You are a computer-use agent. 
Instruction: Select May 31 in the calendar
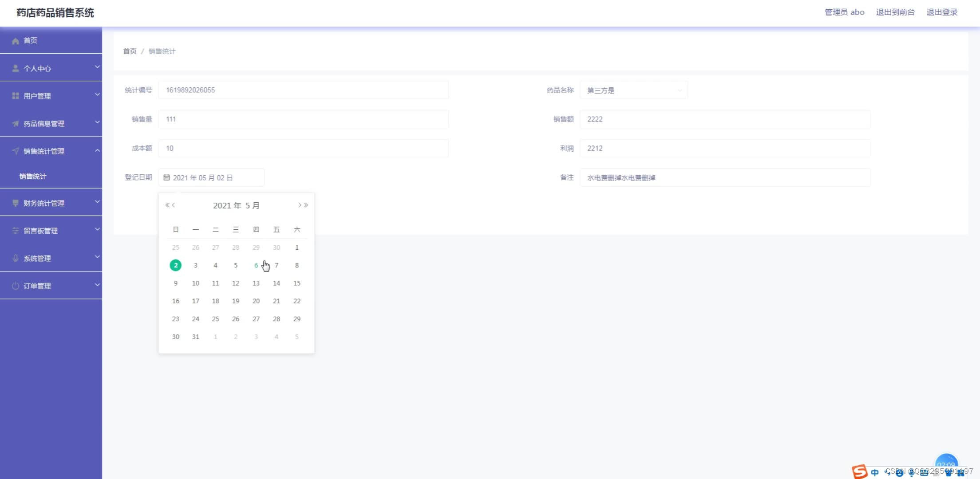[195, 337]
